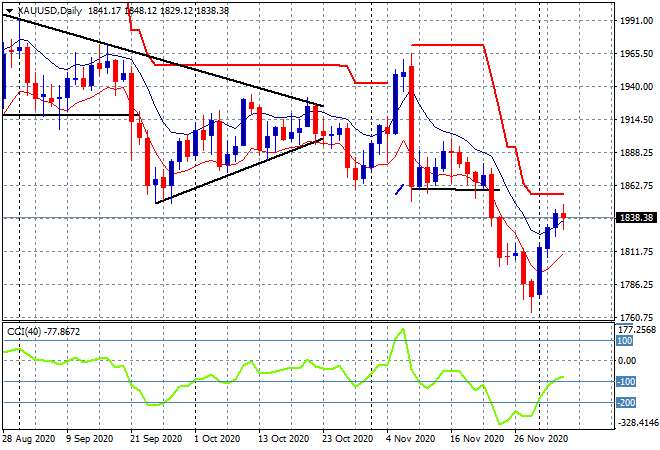Click the 1811.75 price axis label
The height and width of the screenshot is (450, 660).
(x=636, y=252)
